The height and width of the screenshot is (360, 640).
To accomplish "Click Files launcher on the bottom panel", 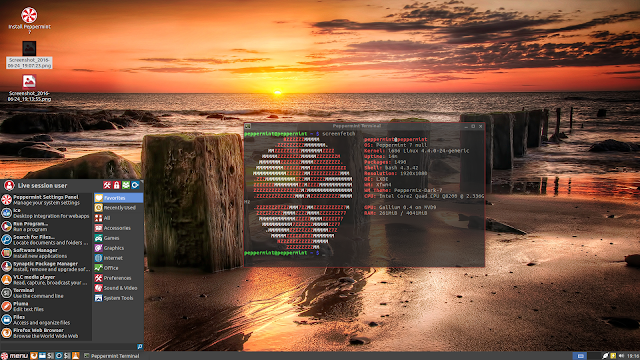I will coord(42,356).
